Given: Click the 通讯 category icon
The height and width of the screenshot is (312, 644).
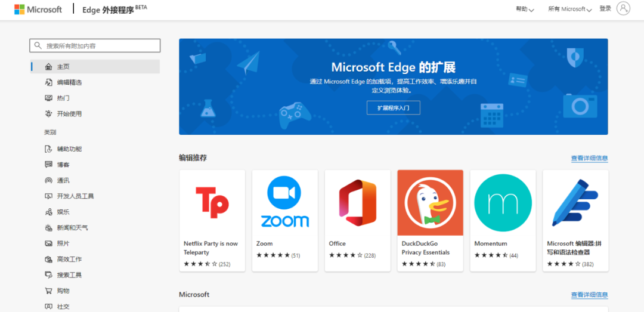Looking at the screenshot, I should coord(48,180).
